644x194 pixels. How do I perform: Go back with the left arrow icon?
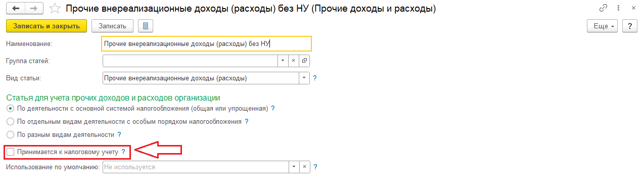15,9
